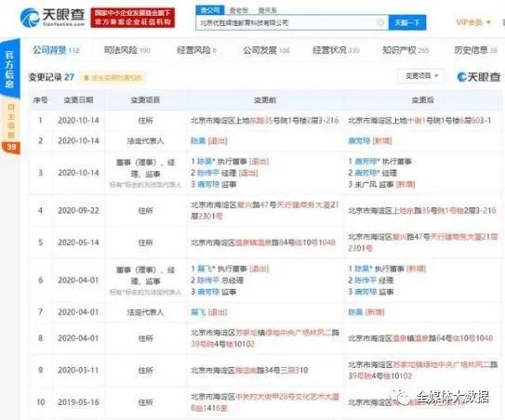The image size is (505, 420).
Task: Click the blue 天眼一下 search button
Action: pyautogui.click(x=407, y=22)
